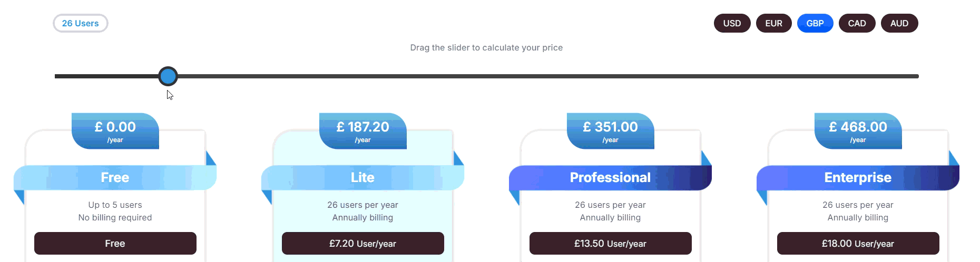Switch currency to EUR
Screen dimensions: 980x262
pos(773,23)
